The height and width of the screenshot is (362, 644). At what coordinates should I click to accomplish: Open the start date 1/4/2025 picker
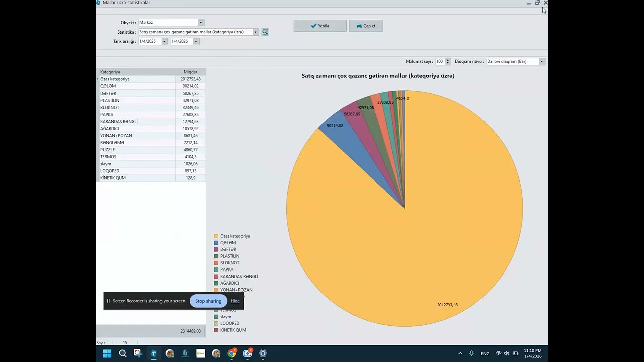point(164,41)
